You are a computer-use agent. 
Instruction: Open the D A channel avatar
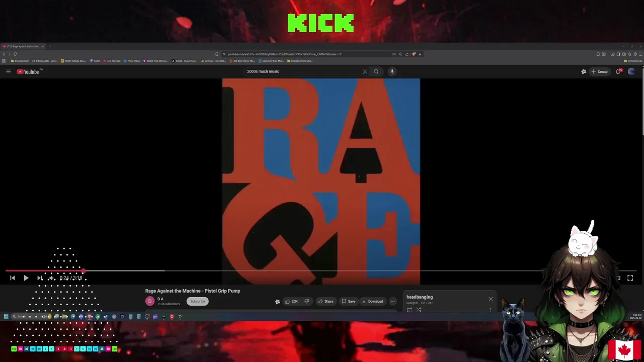click(x=149, y=301)
